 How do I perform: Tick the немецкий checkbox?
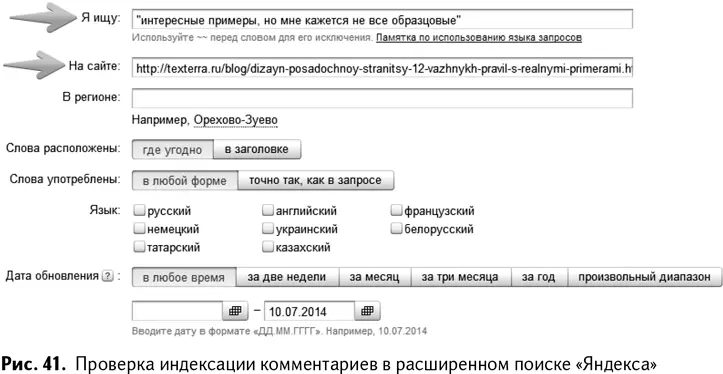tap(139, 229)
